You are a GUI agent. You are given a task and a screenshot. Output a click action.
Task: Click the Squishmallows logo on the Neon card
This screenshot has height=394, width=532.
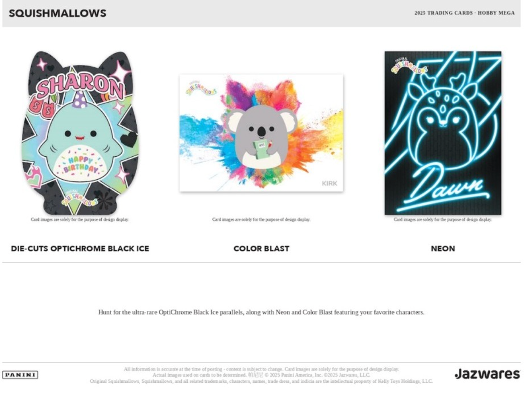pos(409,66)
